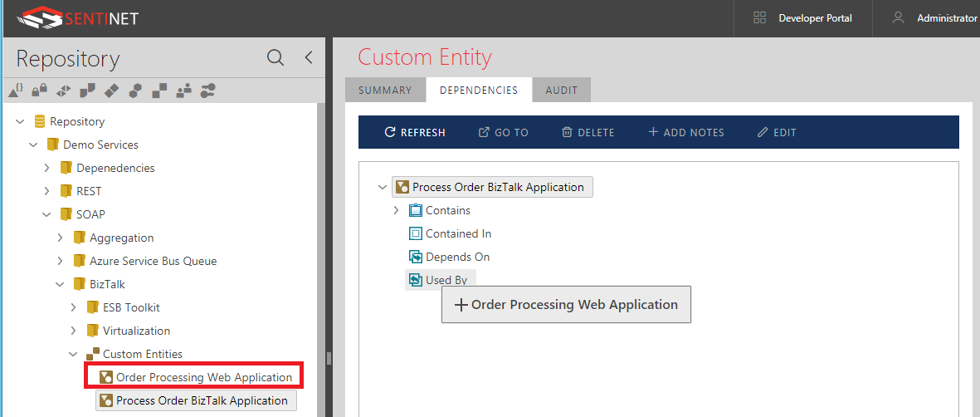Image resolution: width=980 pixels, height=417 pixels.
Task: Click the Azure Service Bus Queue folder icon
Action: click(80, 261)
